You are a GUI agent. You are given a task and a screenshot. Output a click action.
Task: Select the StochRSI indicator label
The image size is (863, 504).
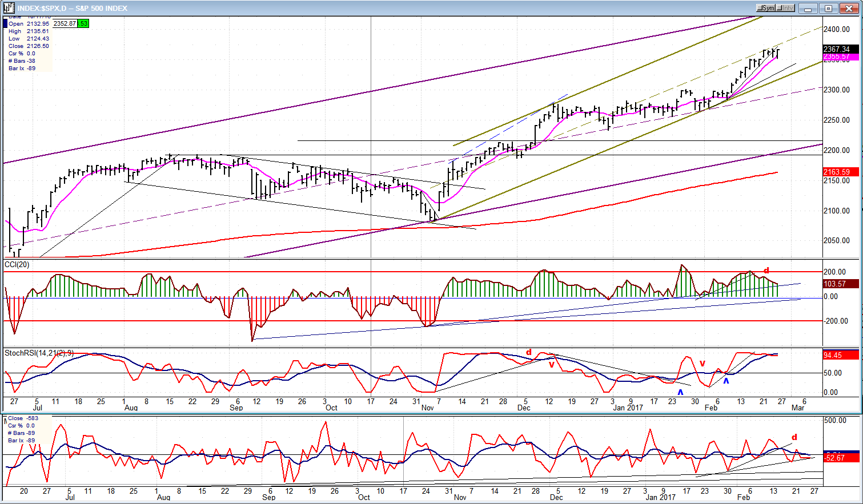(39, 353)
